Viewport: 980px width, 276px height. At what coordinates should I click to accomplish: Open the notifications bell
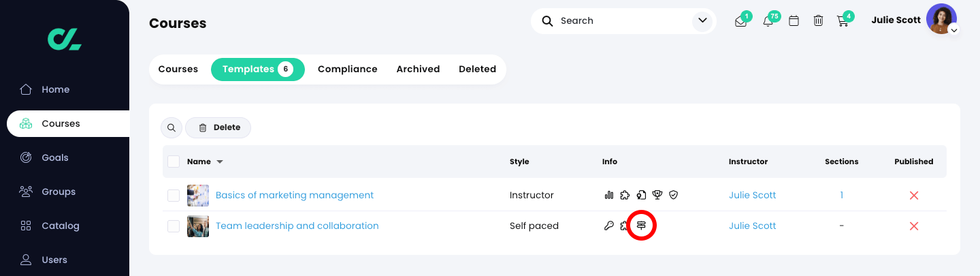coord(768,21)
